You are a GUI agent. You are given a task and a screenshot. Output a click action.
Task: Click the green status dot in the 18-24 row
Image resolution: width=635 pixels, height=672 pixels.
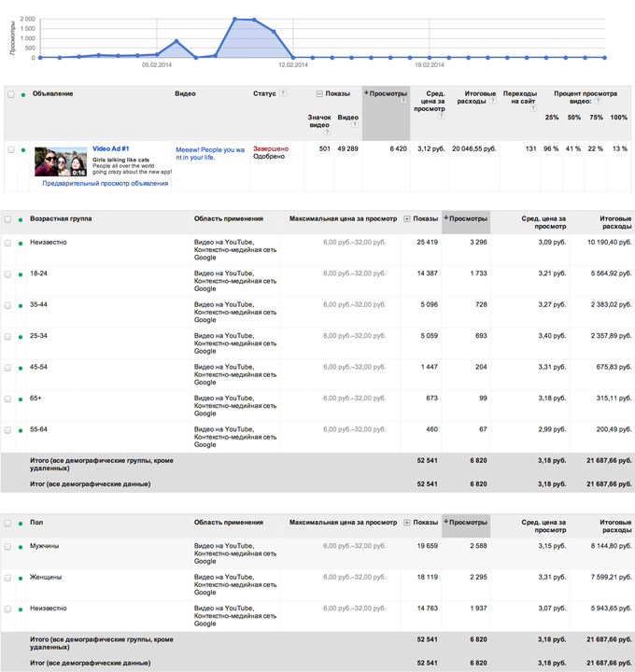coord(21,274)
